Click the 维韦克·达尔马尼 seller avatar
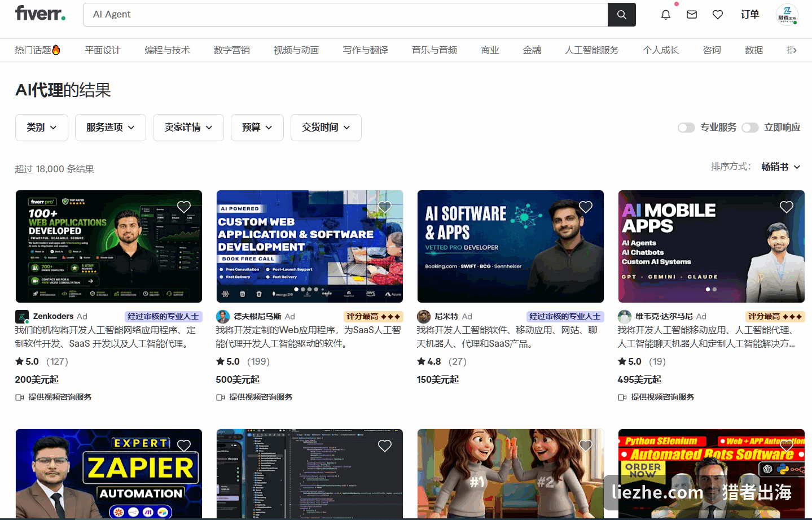The width and height of the screenshot is (812, 520). (x=625, y=317)
